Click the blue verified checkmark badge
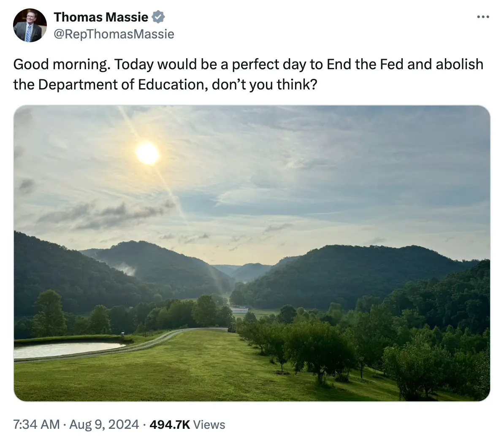 tap(158, 17)
